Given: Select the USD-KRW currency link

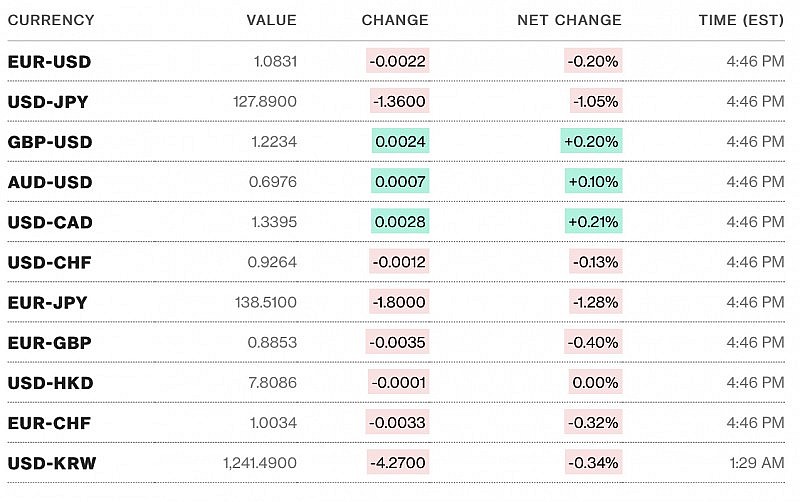Looking at the screenshot, I should [x=52, y=463].
